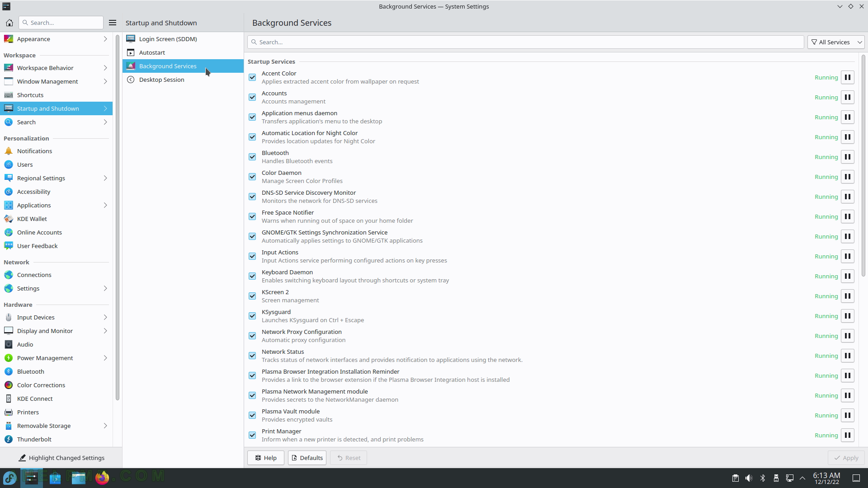This screenshot has height=488, width=868.
Task: Click KDE Connect phone icon
Action: [9, 399]
